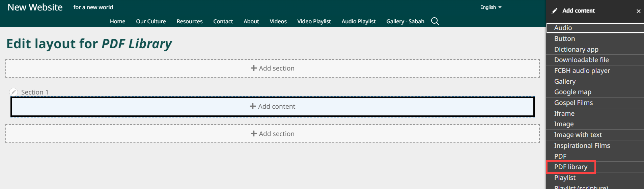Viewport: 644px width, 189px height.
Task: Close the Add content sidebar
Action: (638, 11)
